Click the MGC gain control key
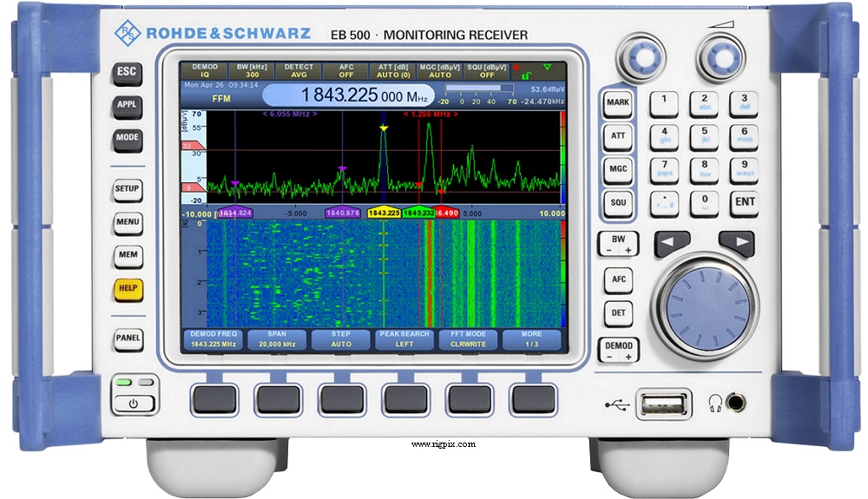This screenshot has height=499, width=868. [x=618, y=170]
